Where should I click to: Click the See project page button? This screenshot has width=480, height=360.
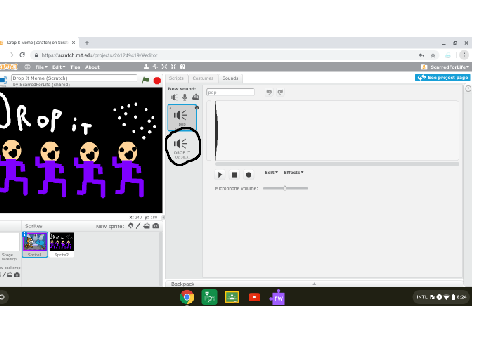point(443,77)
